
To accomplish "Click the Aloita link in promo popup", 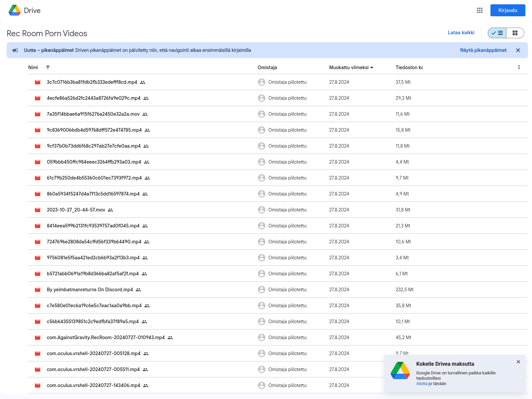I will point(422,384).
